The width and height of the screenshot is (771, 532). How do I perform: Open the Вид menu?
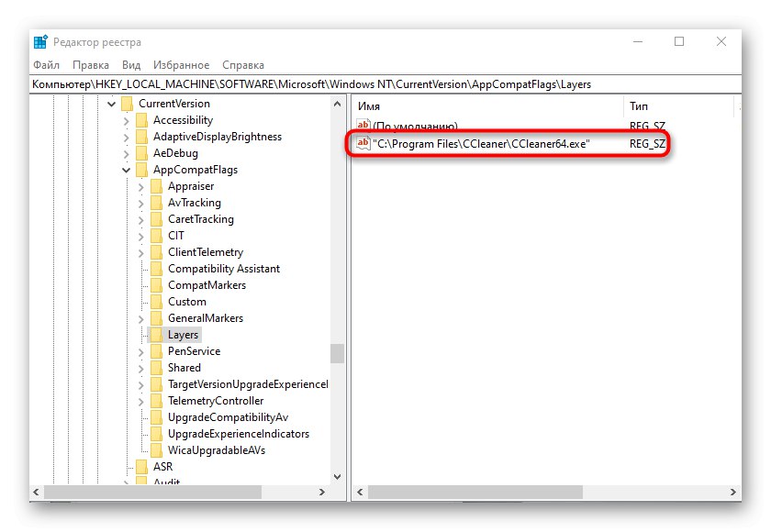(131, 65)
